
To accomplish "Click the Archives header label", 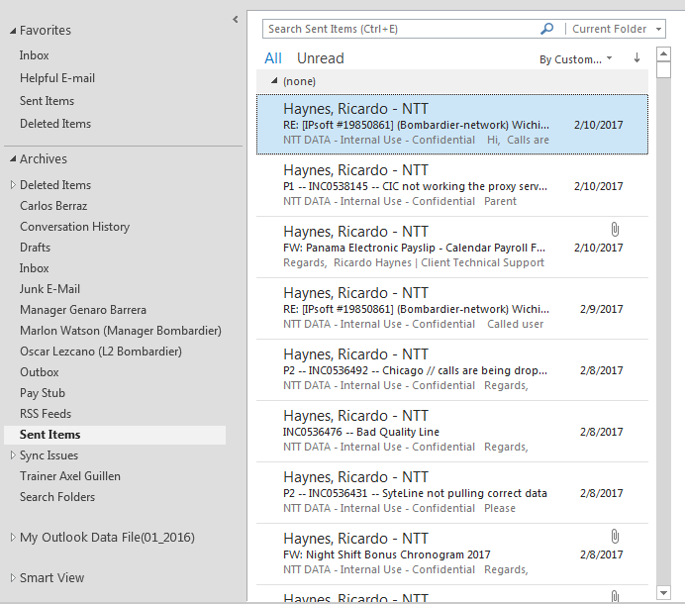I will click(x=43, y=159).
